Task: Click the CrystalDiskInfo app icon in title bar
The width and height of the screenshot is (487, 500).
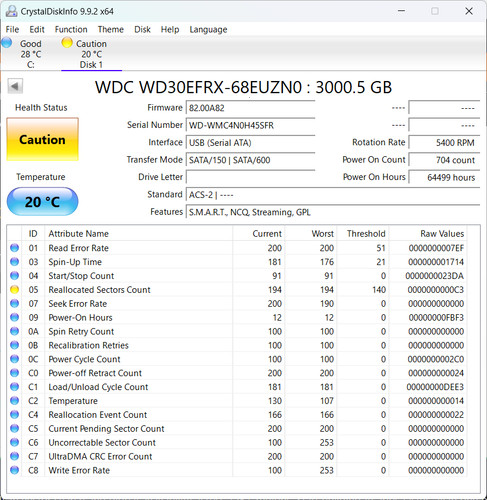Action: 11,11
